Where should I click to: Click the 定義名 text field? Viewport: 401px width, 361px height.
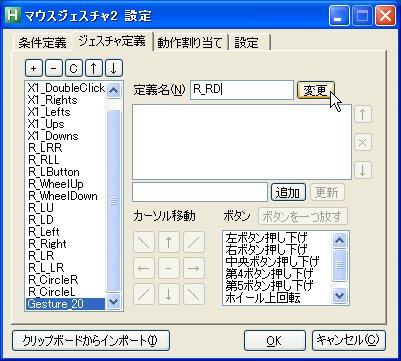point(242,90)
